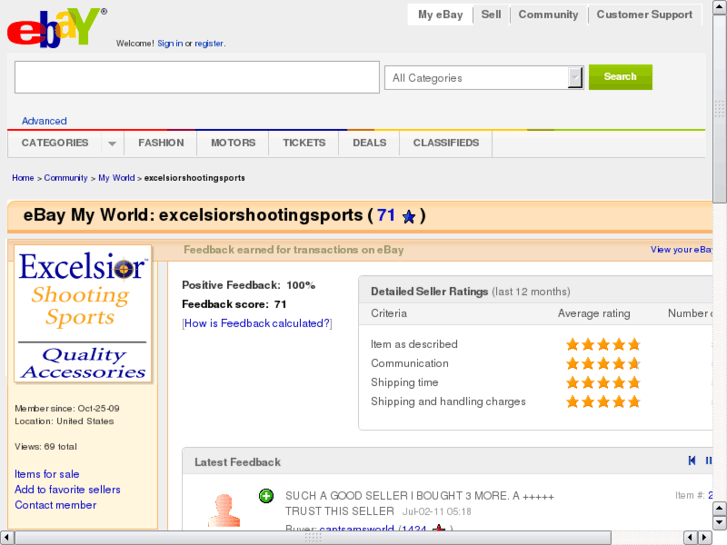Viewport: 727px width, 545px height.
Task: Click the Sign in link
Action: point(170,43)
